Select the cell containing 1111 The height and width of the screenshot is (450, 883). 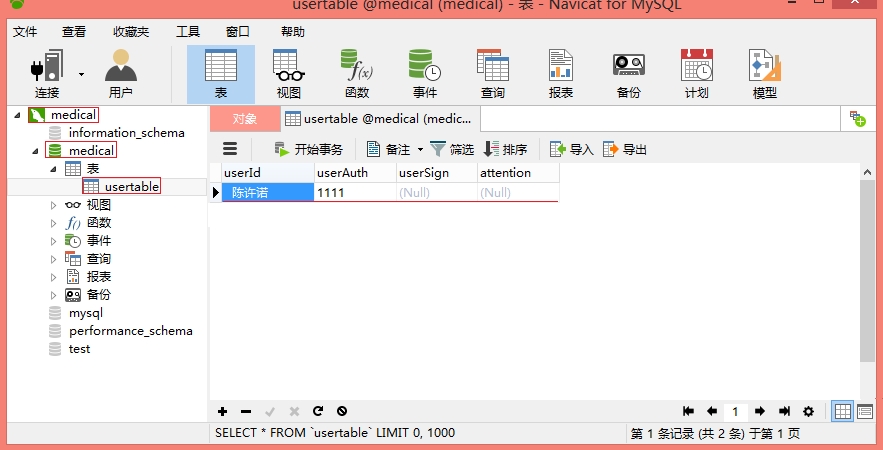(x=355, y=193)
